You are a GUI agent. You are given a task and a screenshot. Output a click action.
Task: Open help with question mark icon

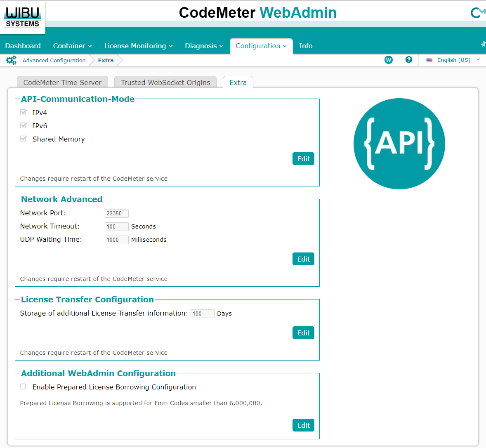408,60
